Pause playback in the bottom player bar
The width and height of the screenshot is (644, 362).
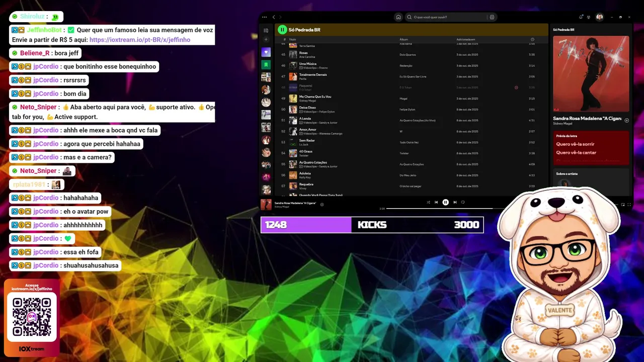pyautogui.click(x=445, y=202)
